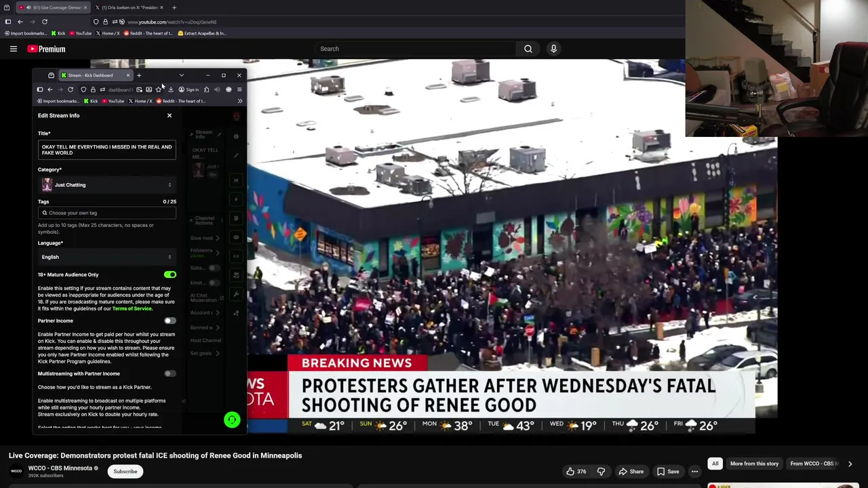Viewport: 868px width, 488px height.
Task: Switch to the Stream - Kick Dashboard tab
Action: (x=94, y=75)
